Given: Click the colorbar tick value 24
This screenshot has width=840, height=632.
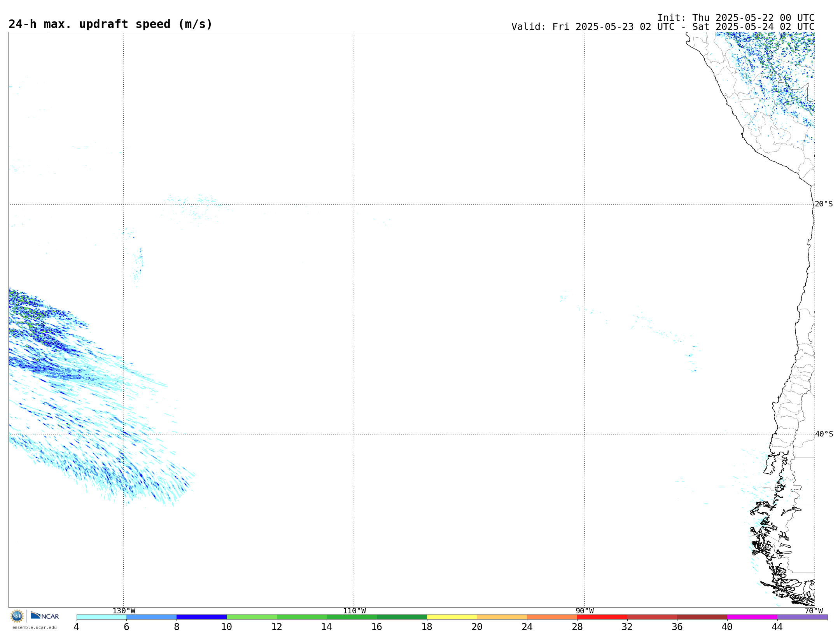Looking at the screenshot, I should (x=527, y=627).
